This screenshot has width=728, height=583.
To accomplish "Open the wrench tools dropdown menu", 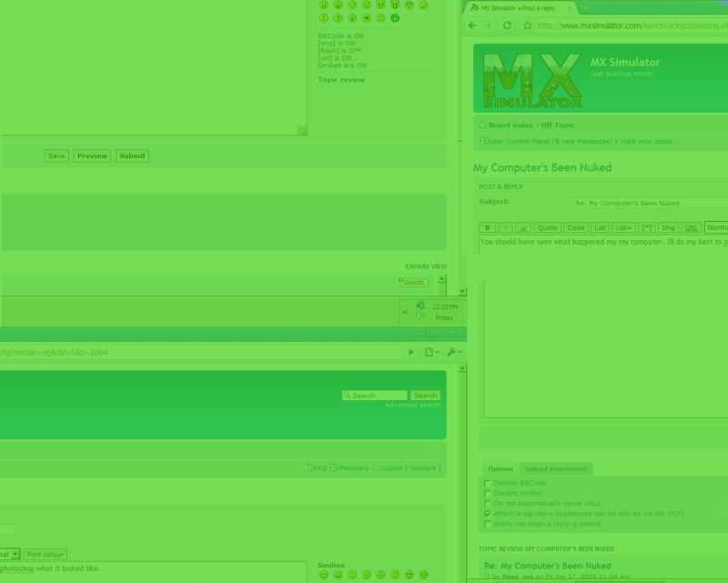I will tap(453, 352).
